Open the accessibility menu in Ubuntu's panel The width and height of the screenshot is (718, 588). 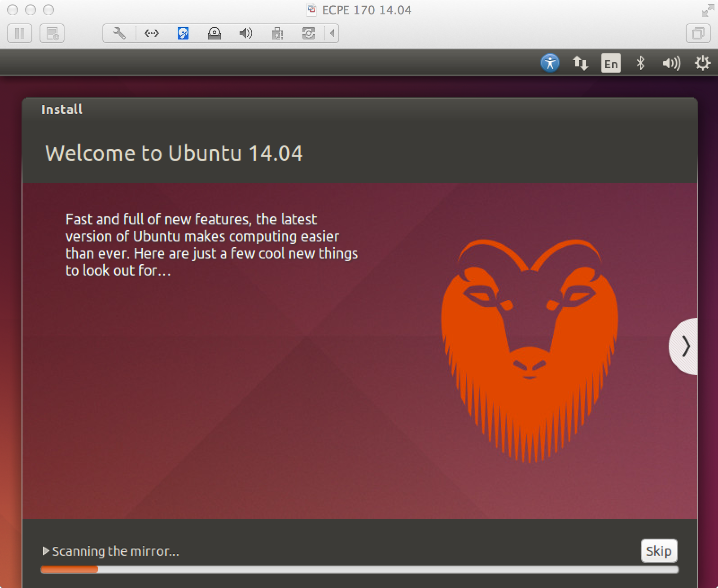550,63
